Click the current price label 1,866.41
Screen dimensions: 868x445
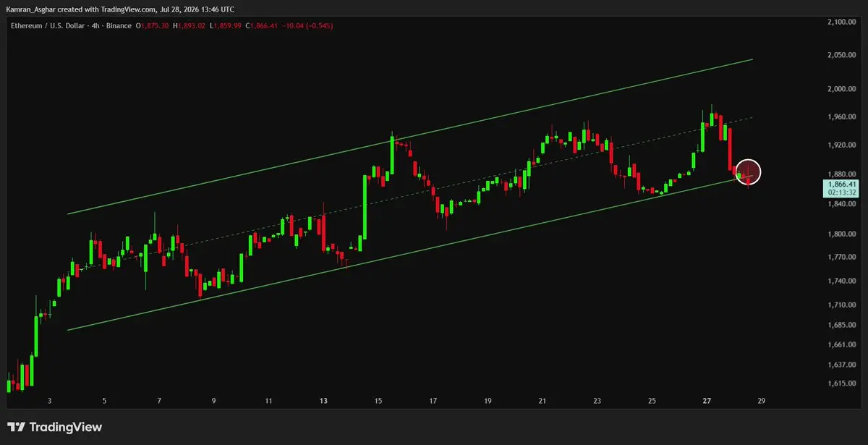(x=843, y=185)
